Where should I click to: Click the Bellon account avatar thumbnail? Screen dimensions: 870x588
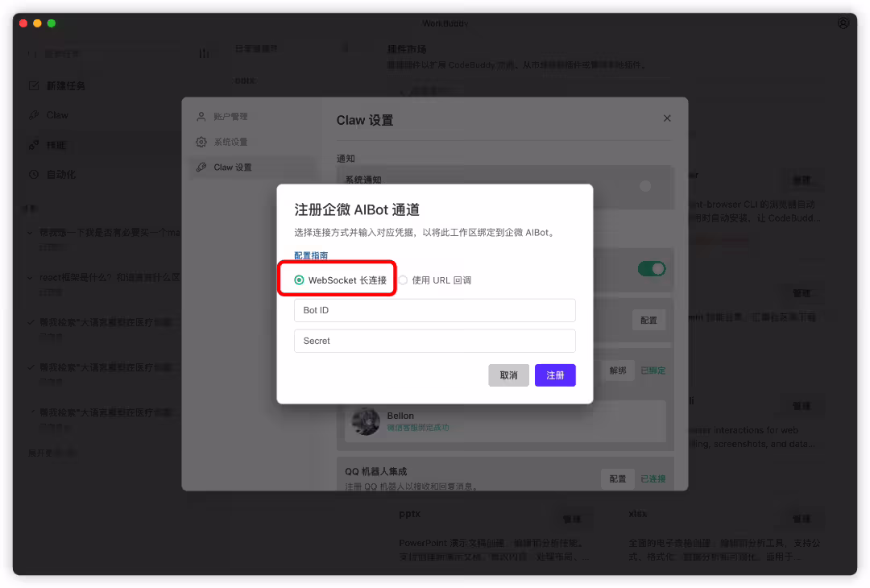click(366, 421)
